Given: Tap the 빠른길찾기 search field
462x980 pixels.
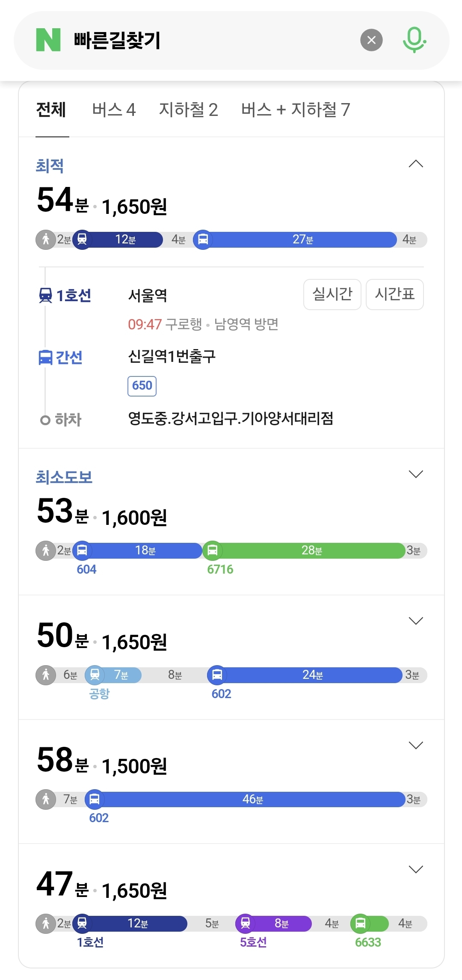Looking at the screenshot, I should coord(214,40).
